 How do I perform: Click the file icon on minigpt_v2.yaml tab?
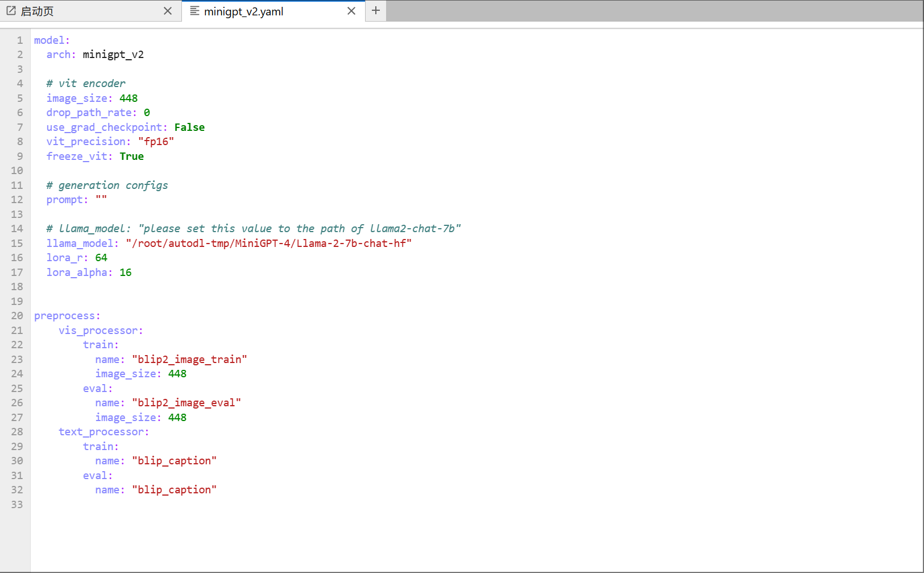point(194,11)
